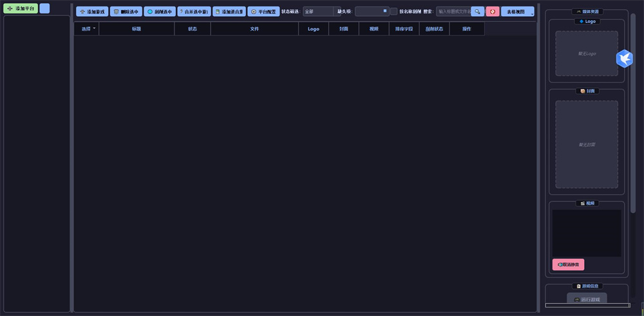
Task: Click the small blue button beside 添加平台
Action: (45, 8)
